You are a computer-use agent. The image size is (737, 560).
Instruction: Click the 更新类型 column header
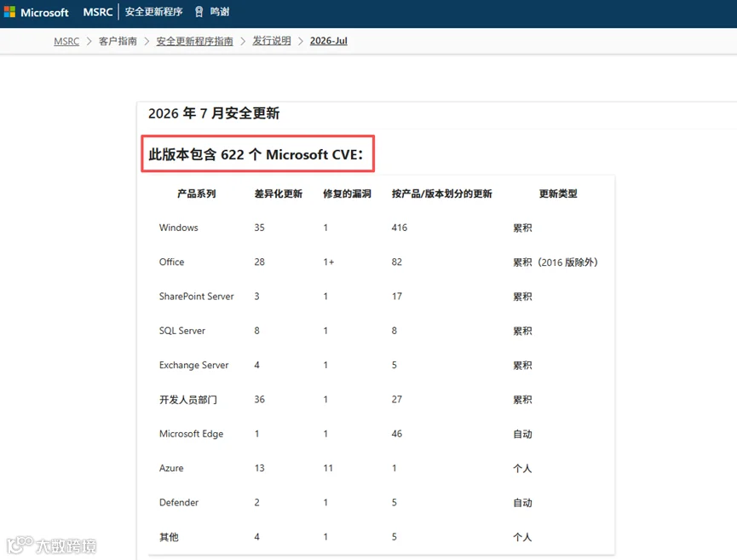click(x=558, y=193)
